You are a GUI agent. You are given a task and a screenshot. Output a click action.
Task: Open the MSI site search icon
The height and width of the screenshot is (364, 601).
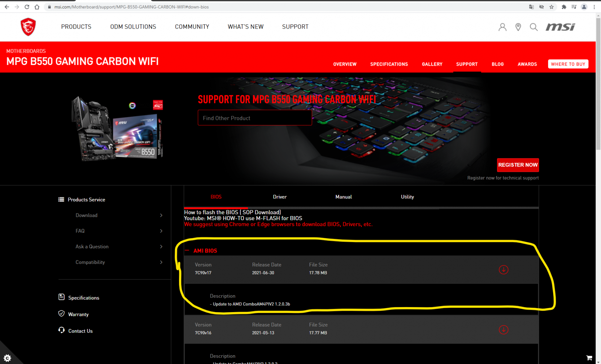tap(534, 27)
